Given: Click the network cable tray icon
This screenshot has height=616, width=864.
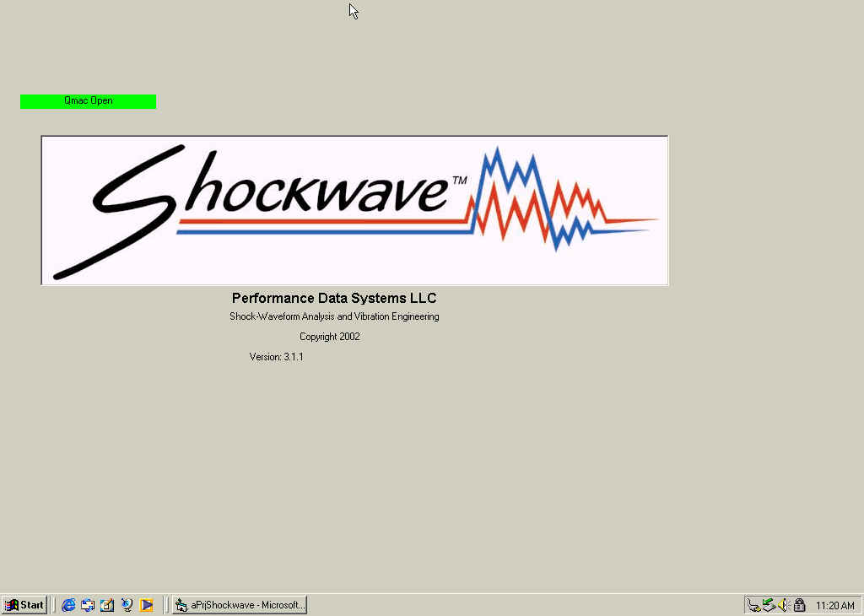Looking at the screenshot, I should click(x=753, y=606).
